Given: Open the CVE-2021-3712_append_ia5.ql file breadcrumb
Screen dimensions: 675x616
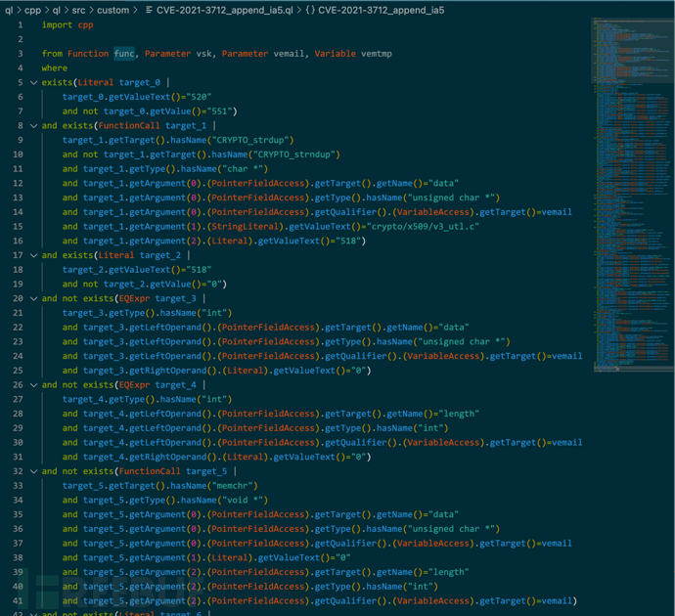Looking at the screenshot, I should (x=224, y=10).
